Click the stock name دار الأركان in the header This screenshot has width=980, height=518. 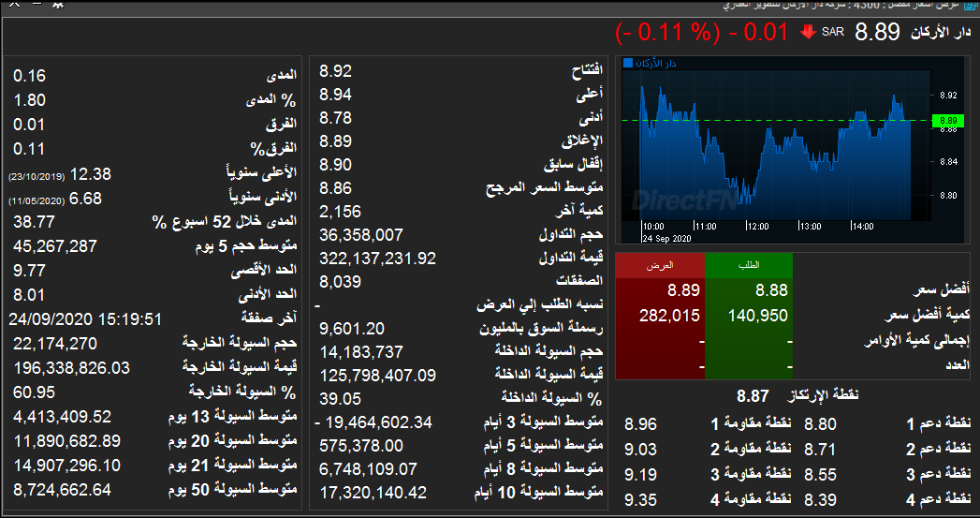940,32
